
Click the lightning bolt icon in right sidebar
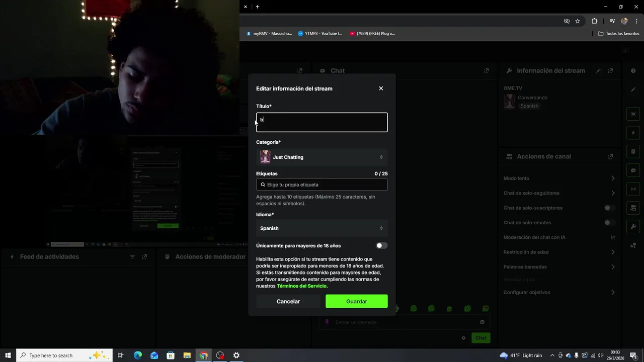click(x=633, y=133)
